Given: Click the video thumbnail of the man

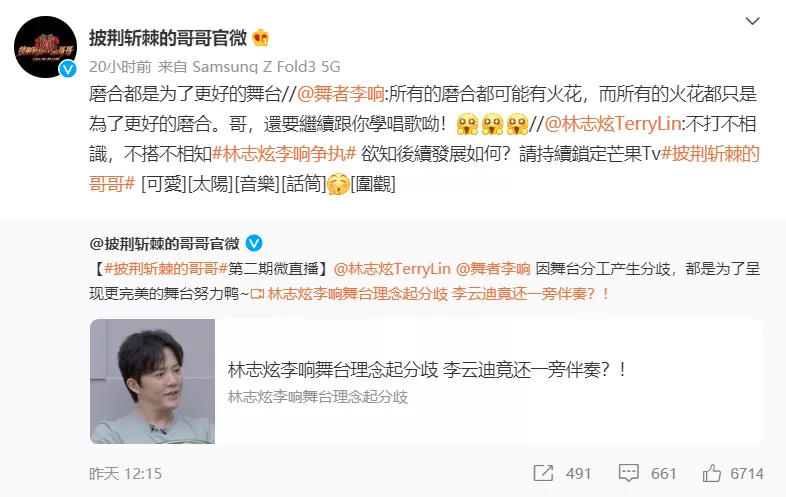Looking at the screenshot, I should pos(152,381).
